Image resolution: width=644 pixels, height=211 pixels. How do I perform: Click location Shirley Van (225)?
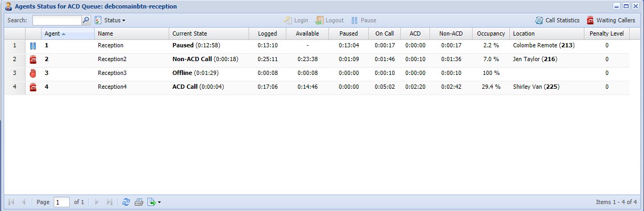(536, 87)
